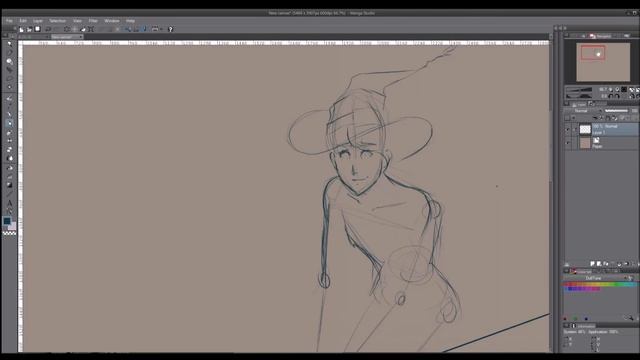Open the Window menu
The width and height of the screenshot is (640, 360).
tap(112, 21)
